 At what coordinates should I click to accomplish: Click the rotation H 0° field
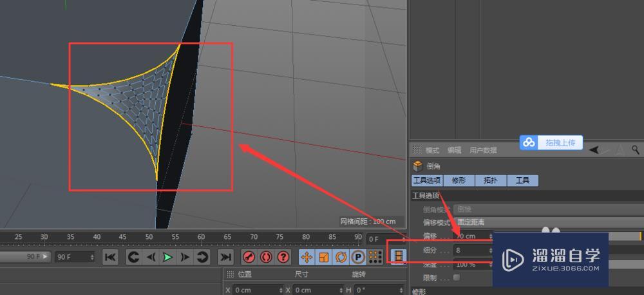click(x=378, y=290)
